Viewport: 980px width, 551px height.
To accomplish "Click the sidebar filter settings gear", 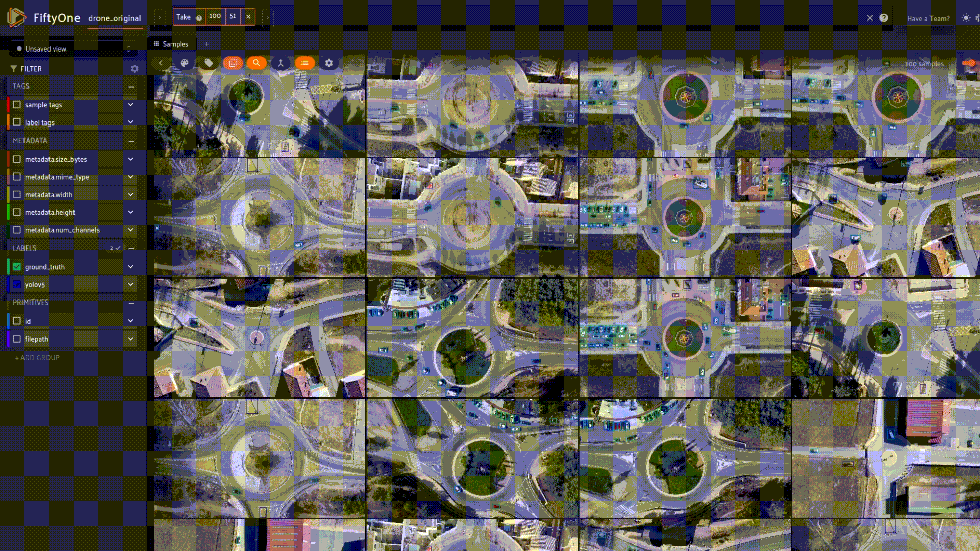I will [x=134, y=68].
